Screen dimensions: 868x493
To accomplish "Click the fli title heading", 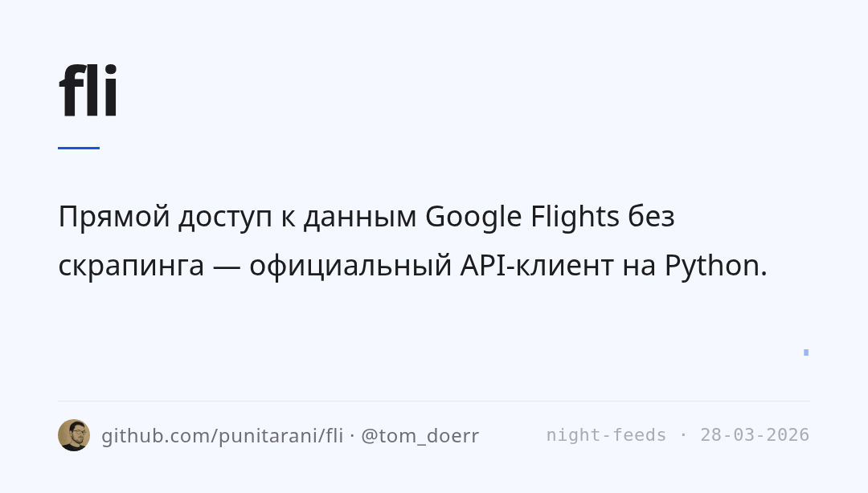I will 88,90.
